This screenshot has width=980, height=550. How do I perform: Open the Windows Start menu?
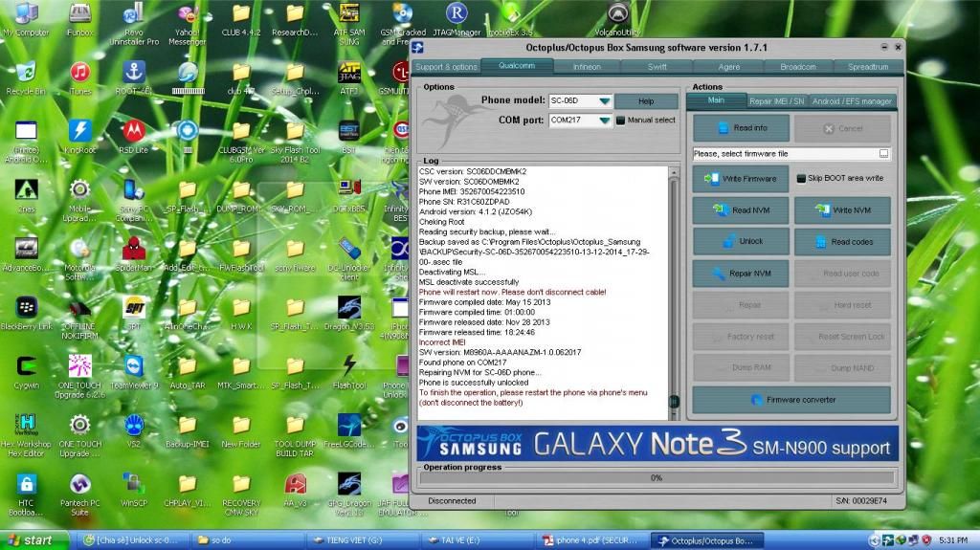pos(33,540)
